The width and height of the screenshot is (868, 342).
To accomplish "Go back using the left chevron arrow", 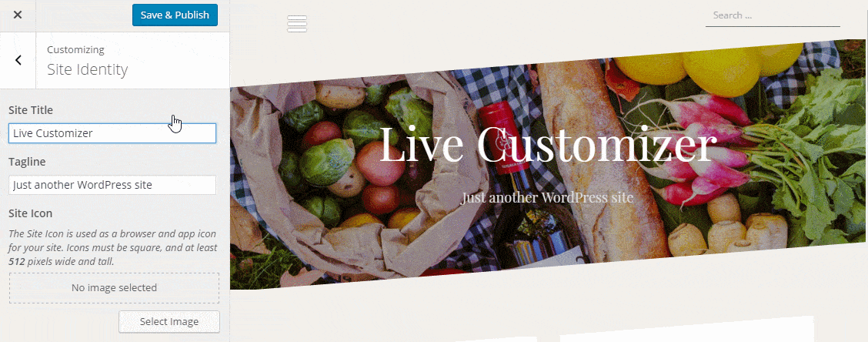I will (18, 60).
